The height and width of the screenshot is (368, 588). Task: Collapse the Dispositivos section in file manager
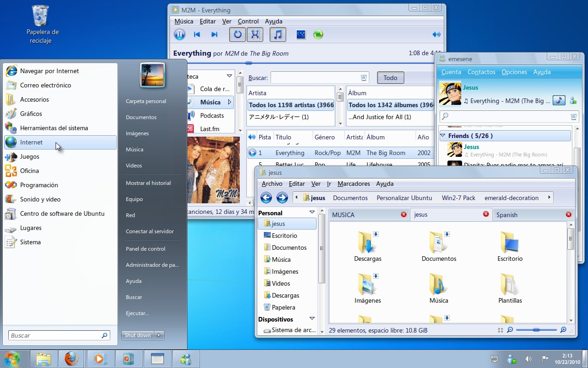click(312, 319)
